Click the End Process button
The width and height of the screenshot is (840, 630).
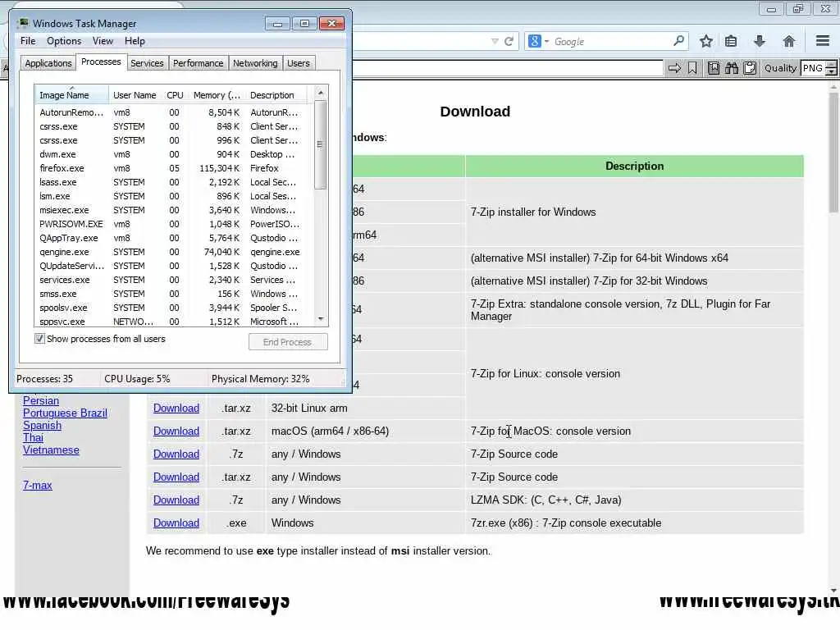[x=288, y=342]
